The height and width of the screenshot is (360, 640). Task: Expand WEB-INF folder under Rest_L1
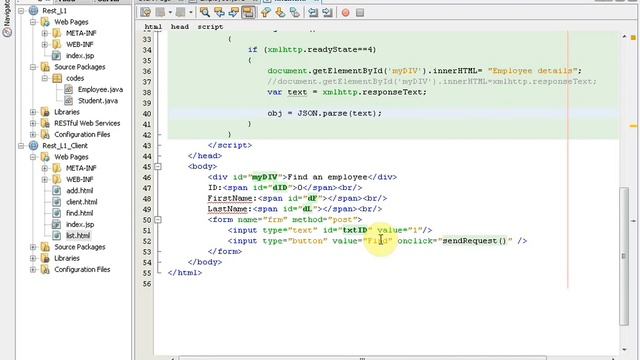tap(45, 44)
